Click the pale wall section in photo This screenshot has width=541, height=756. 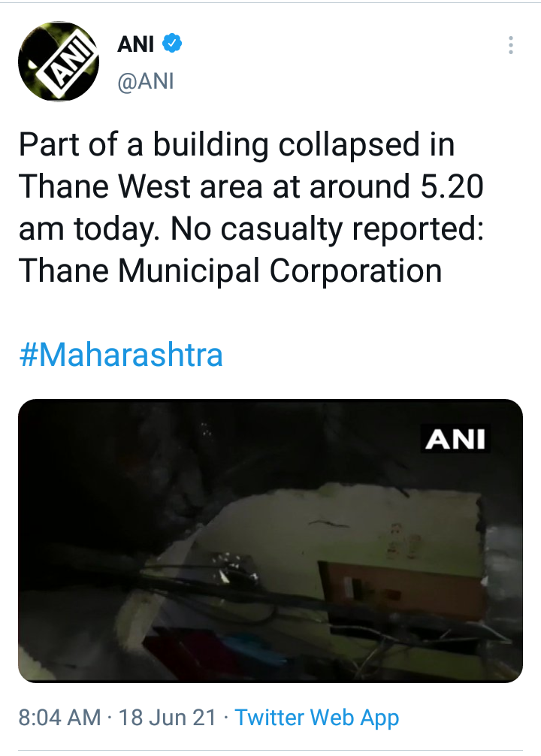tap(361, 526)
